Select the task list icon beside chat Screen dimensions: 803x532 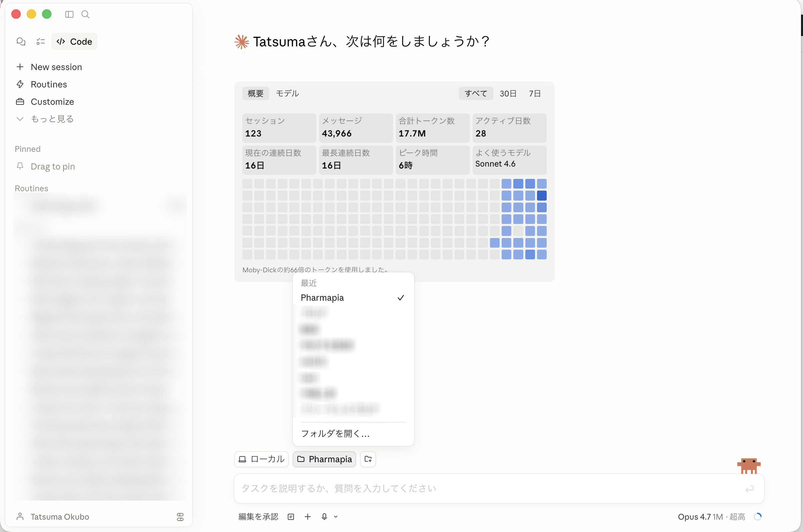tap(40, 41)
